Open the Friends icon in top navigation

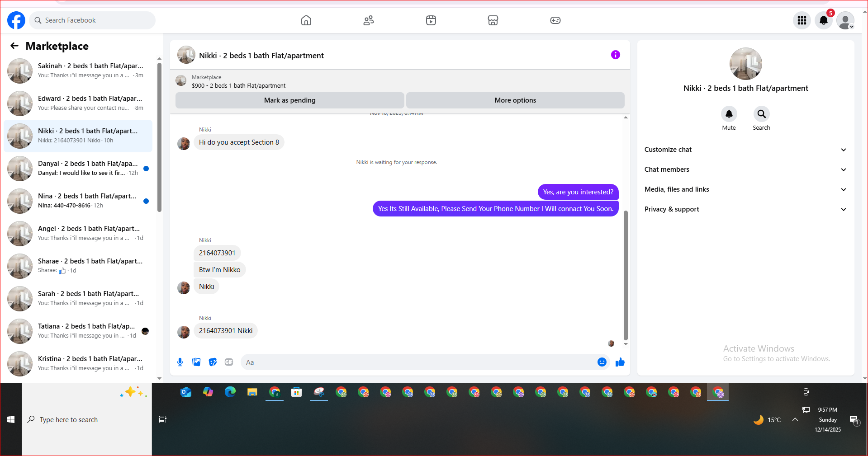tap(369, 20)
